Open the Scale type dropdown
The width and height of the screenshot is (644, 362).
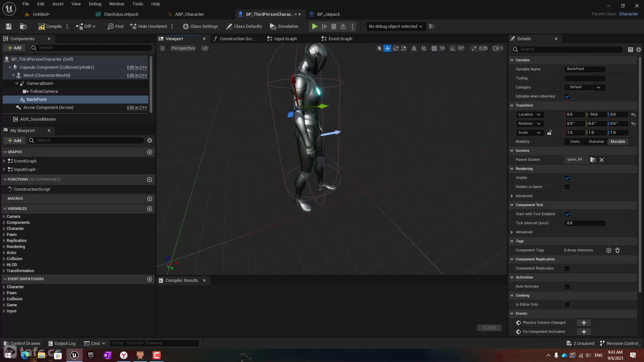530,133
